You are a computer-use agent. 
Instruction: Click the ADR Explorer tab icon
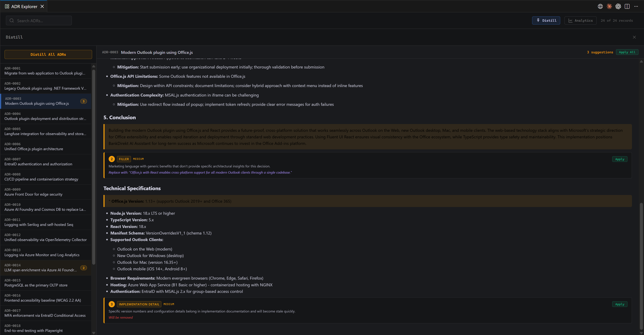[x=7, y=7]
